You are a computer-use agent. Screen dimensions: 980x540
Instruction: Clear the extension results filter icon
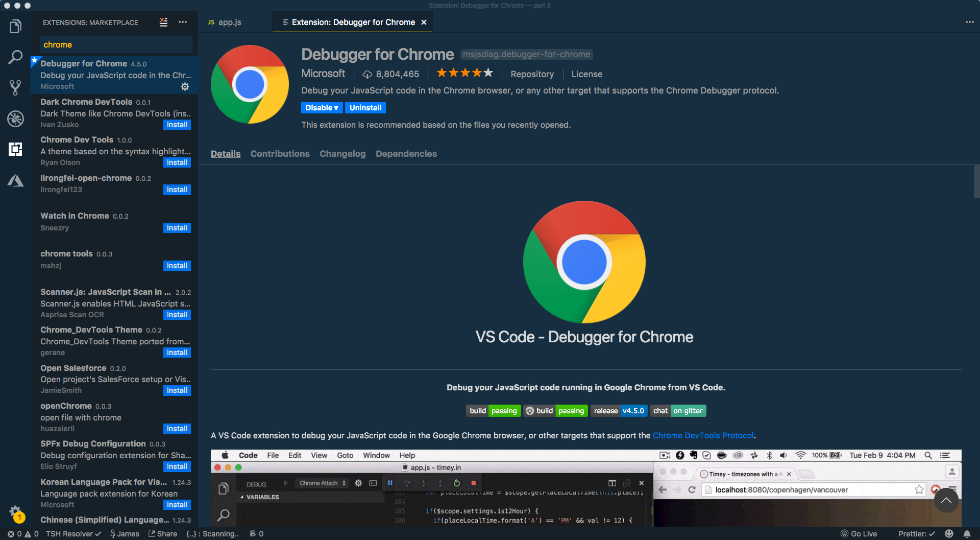point(163,22)
